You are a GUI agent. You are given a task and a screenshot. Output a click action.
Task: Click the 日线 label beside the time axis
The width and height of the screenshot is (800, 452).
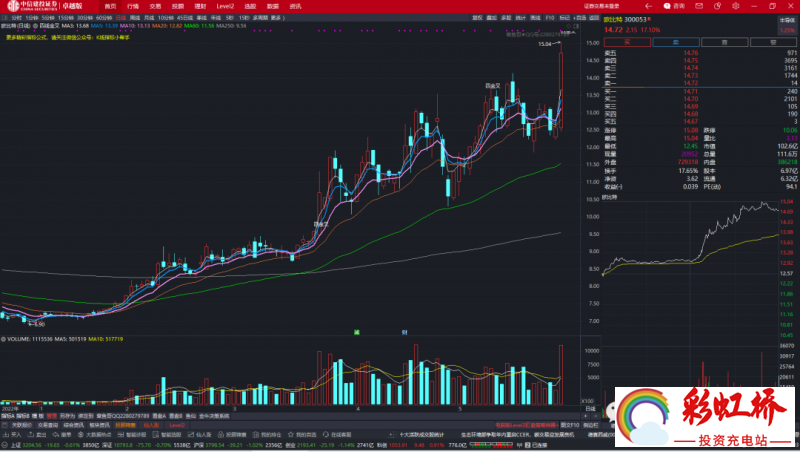click(x=591, y=409)
